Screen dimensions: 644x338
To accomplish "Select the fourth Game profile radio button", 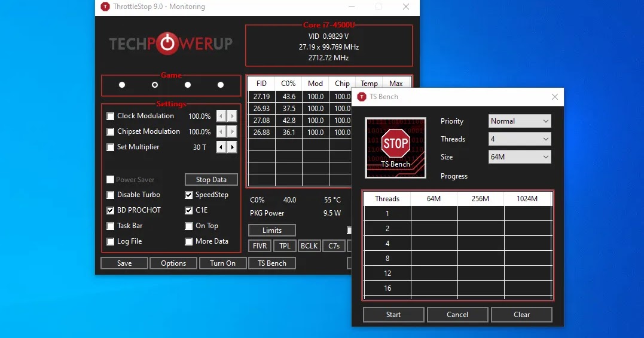I will pyautogui.click(x=221, y=85).
